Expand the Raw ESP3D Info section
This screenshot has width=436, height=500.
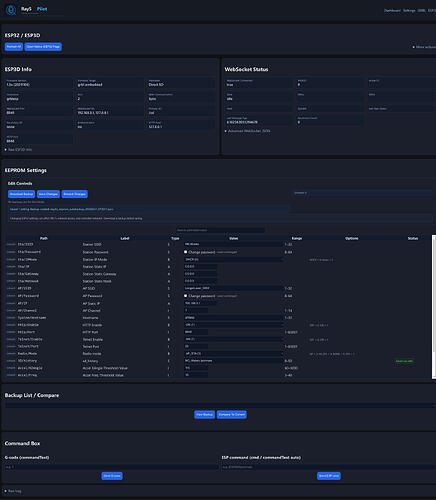pyautogui.click(x=18, y=150)
